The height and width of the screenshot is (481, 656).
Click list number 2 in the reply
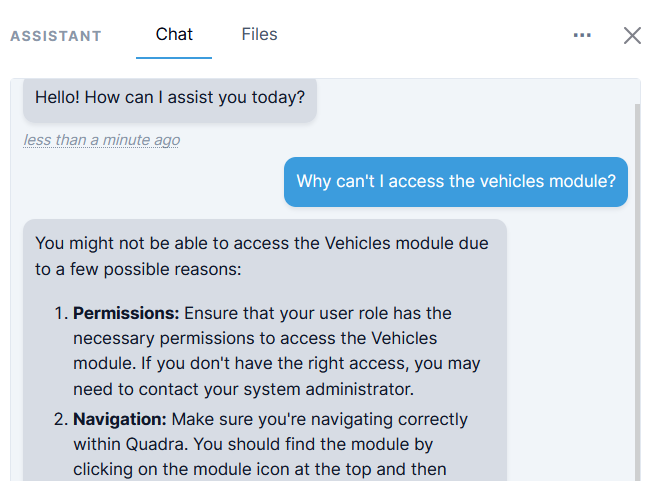click(58, 419)
